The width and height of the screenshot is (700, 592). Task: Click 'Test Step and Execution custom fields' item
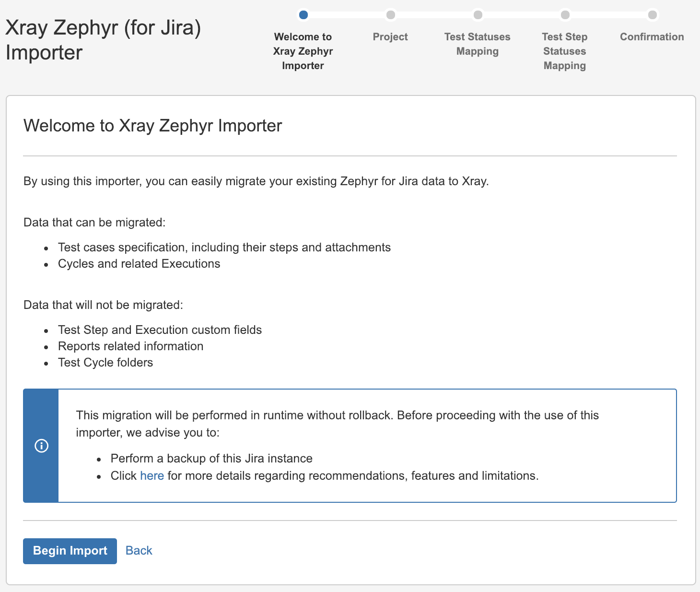pos(160,330)
